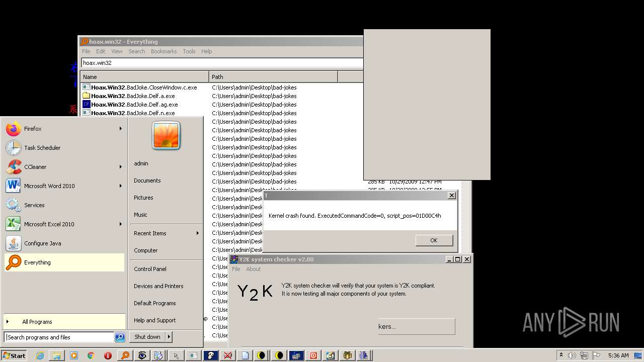Expand Microsoft Word 2010 recent list arrow

120,186
